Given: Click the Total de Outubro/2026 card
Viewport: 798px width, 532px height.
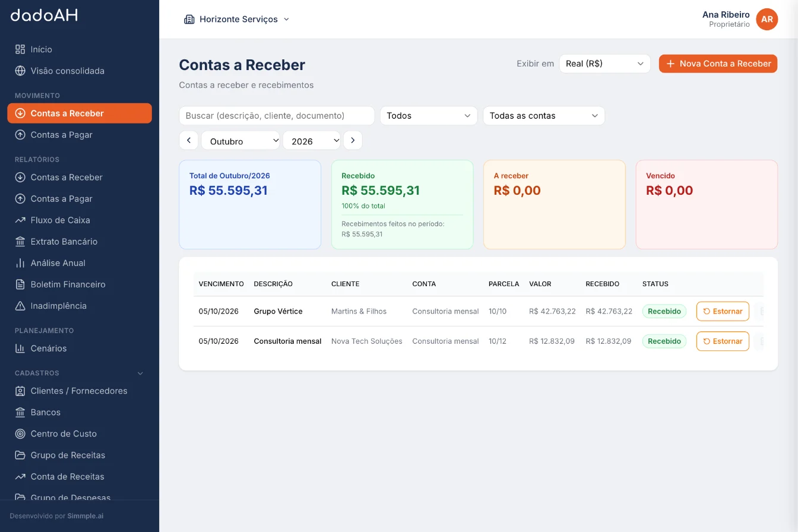Looking at the screenshot, I should point(250,204).
